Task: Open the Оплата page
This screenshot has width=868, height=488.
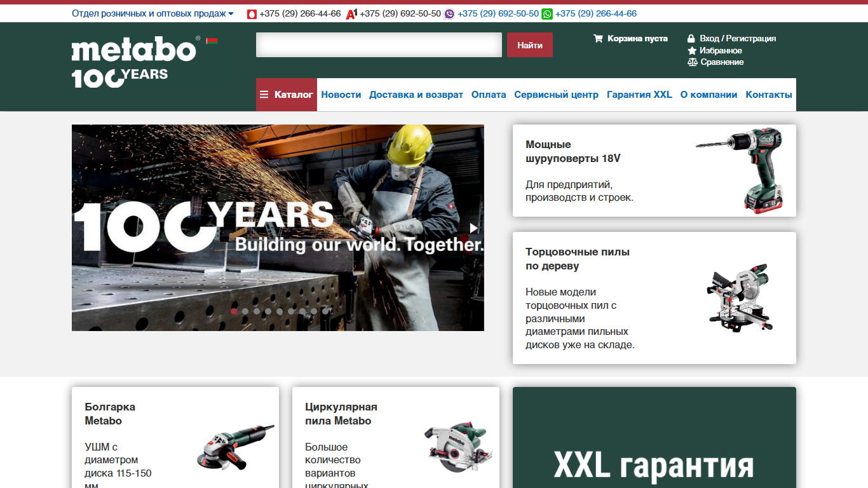Action: click(x=489, y=95)
